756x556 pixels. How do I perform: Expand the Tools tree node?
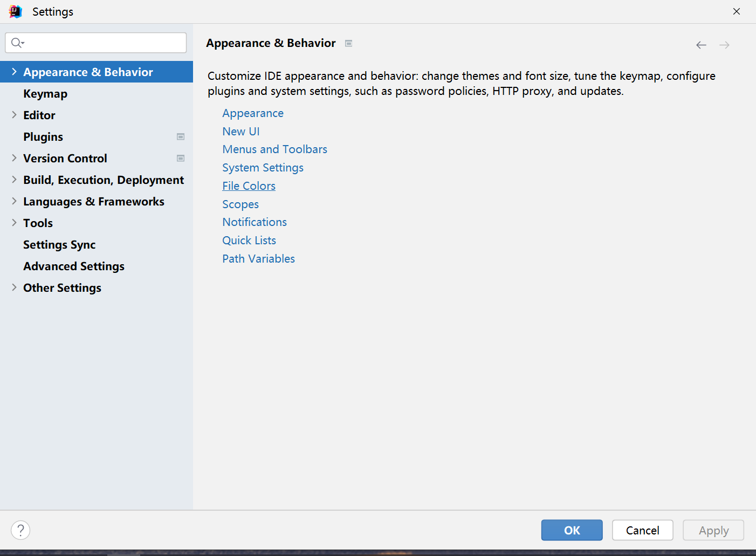[14, 223]
